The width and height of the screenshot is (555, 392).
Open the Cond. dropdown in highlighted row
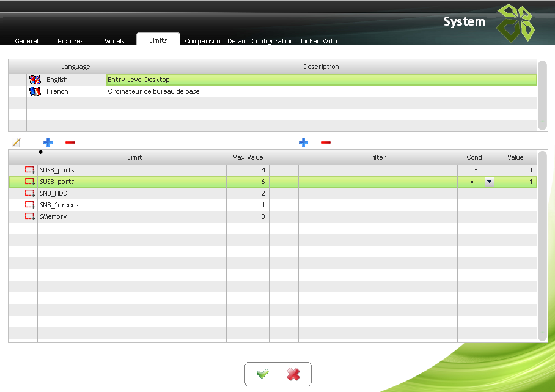tap(489, 182)
